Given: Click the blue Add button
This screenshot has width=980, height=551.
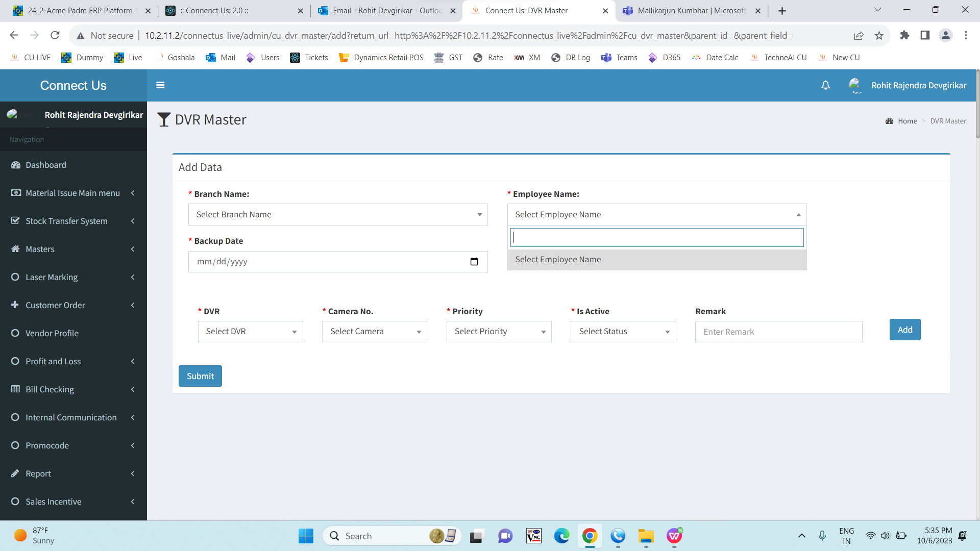Looking at the screenshot, I should tap(905, 330).
